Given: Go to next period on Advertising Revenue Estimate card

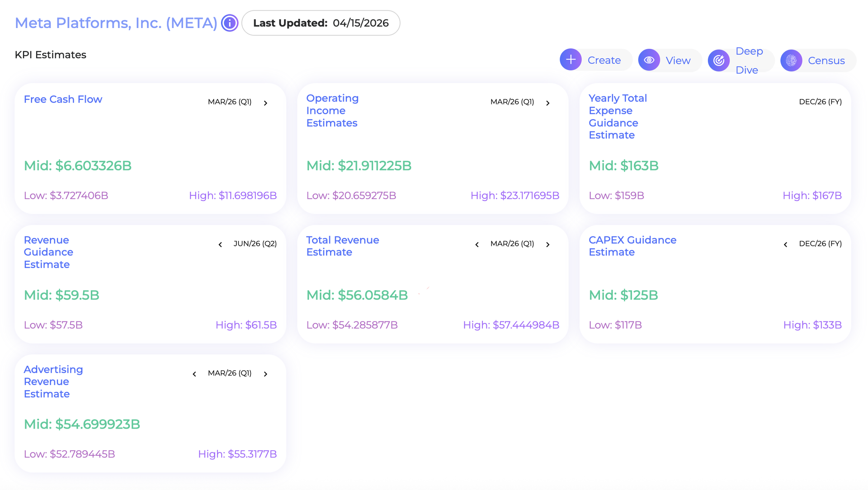Looking at the screenshot, I should point(266,374).
